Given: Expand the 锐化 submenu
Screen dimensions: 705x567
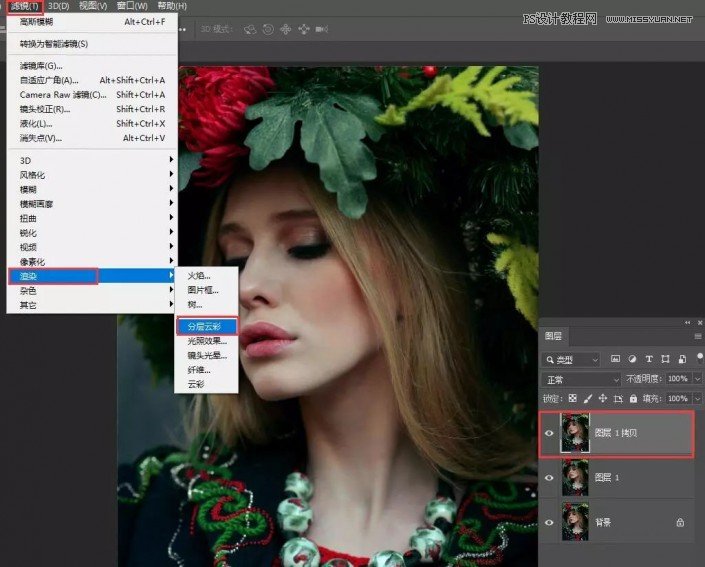Looking at the screenshot, I should click(x=92, y=232).
